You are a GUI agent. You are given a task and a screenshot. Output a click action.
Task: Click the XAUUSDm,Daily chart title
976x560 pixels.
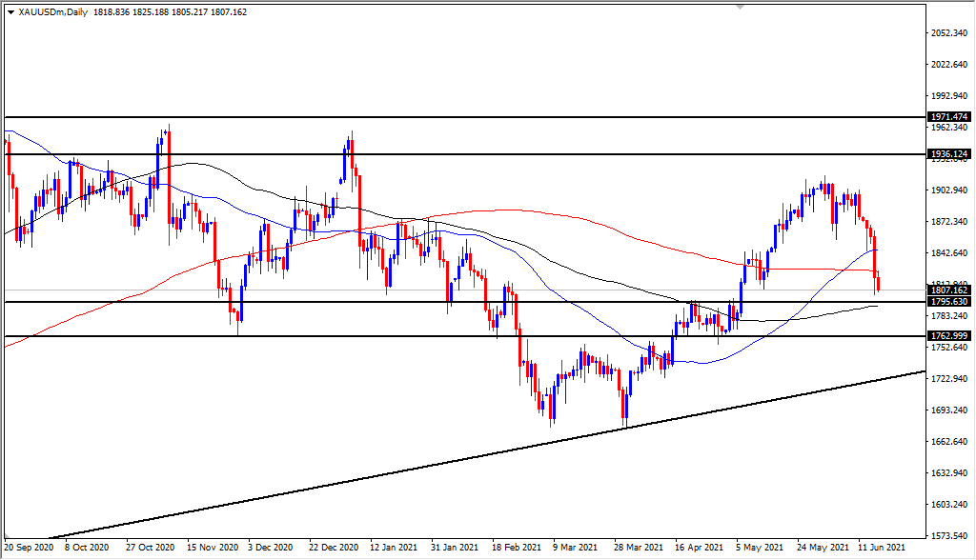(52, 11)
